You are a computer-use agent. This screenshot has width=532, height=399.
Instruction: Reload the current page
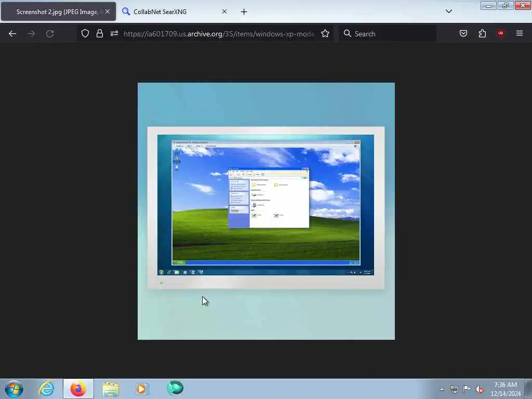coord(50,34)
